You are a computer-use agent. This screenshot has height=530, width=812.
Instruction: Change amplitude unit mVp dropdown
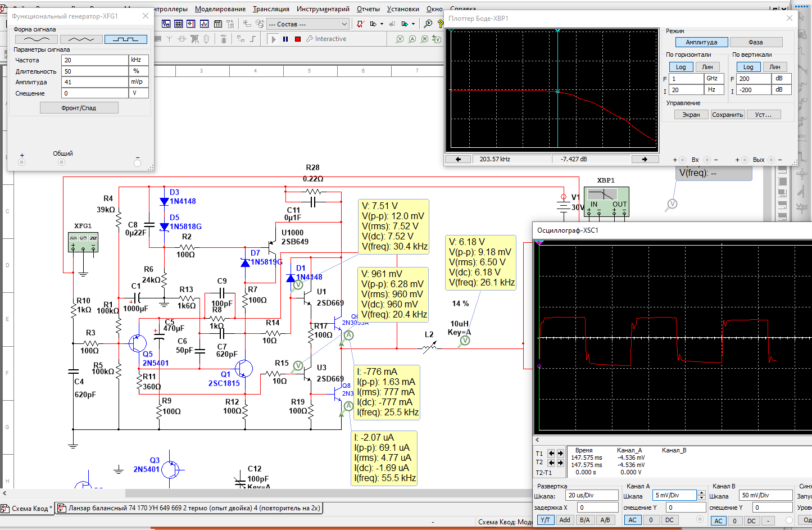[139, 82]
